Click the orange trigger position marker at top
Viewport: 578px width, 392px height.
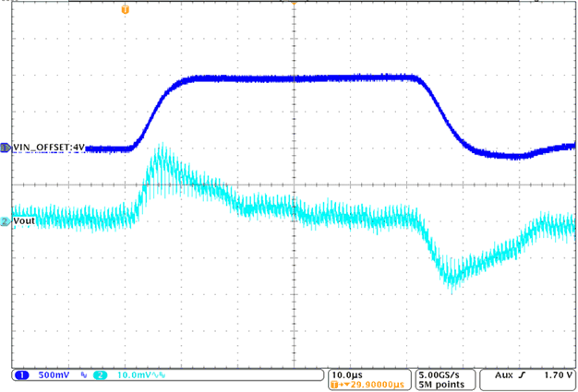[x=126, y=8]
